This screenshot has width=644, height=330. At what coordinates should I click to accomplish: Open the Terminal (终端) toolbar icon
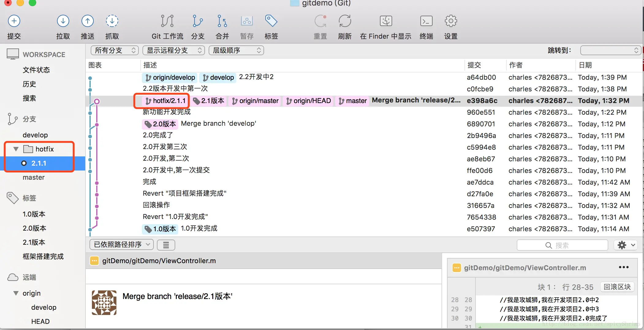[x=426, y=21]
